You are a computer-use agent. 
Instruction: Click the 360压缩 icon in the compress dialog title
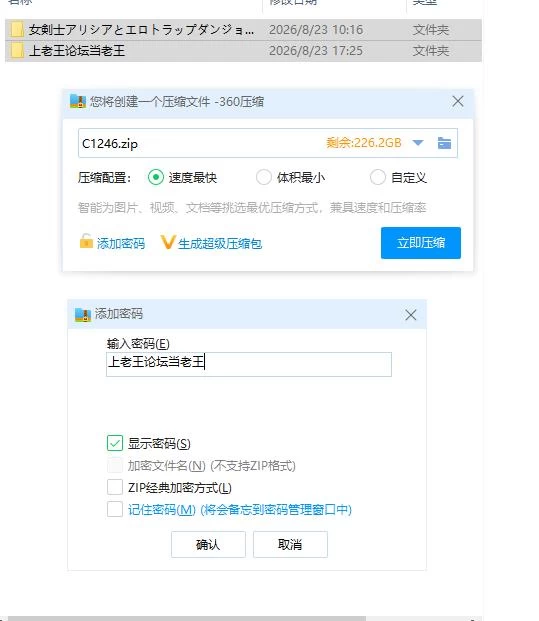click(x=78, y=101)
